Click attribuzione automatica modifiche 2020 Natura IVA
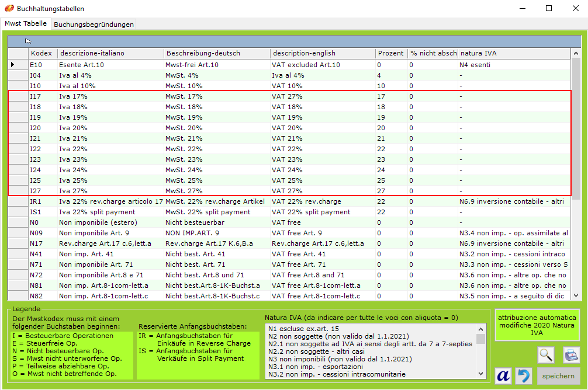Screen dimensions: 588x390 tap(537, 325)
